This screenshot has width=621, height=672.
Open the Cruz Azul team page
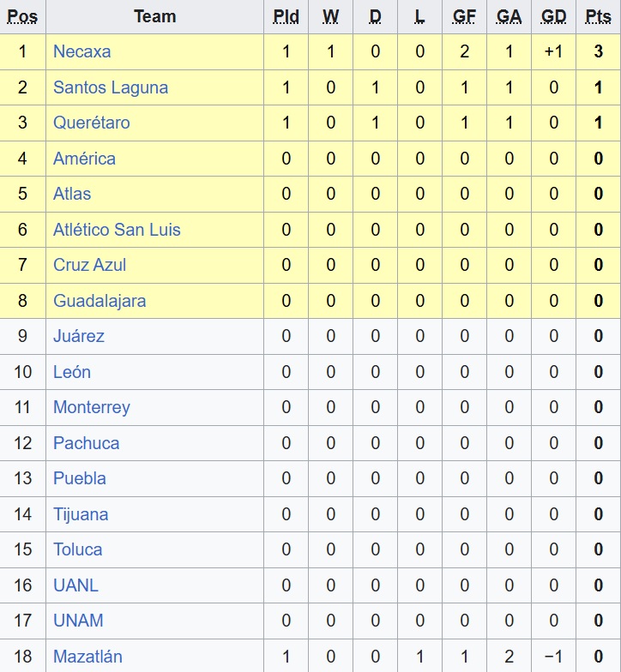click(89, 265)
